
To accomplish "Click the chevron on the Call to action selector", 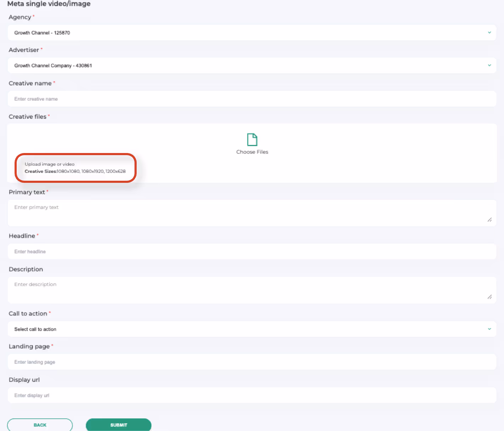I will (x=489, y=329).
